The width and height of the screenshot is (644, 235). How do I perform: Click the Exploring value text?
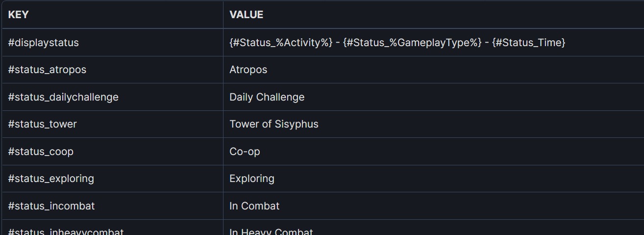(251, 179)
